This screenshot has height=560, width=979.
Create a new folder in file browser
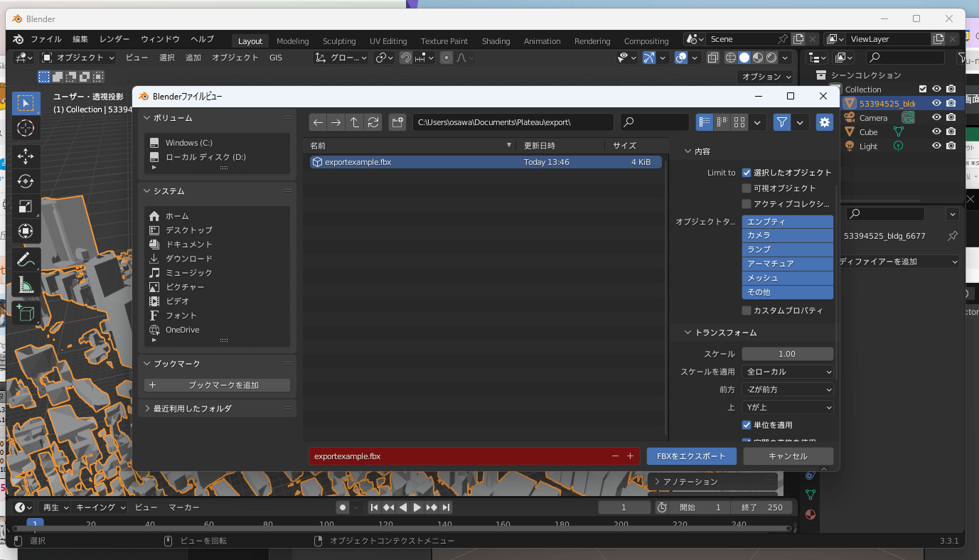click(397, 122)
